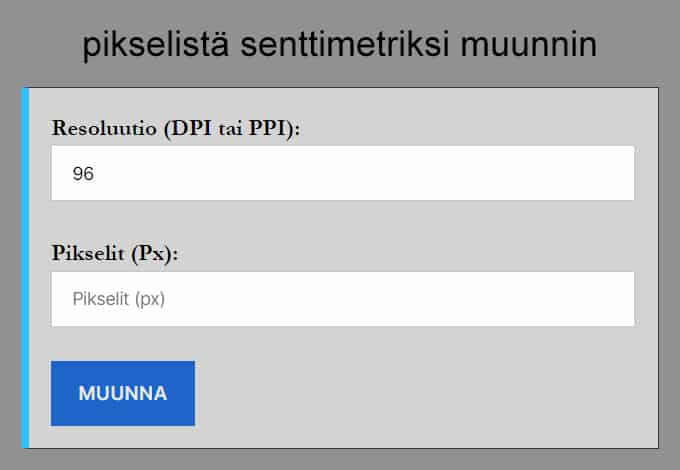Place cursor on the 96 value in resolution field
This screenshot has width=680, height=470.
(83, 174)
